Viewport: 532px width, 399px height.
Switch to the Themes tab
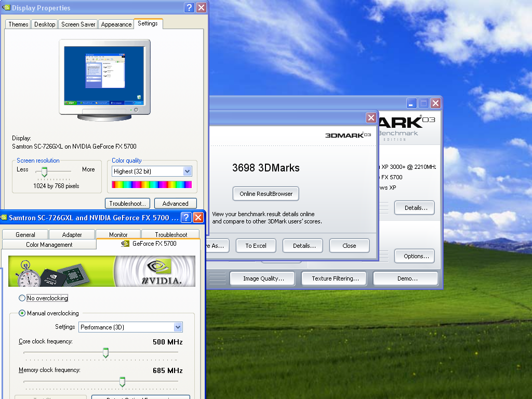click(18, 24)
